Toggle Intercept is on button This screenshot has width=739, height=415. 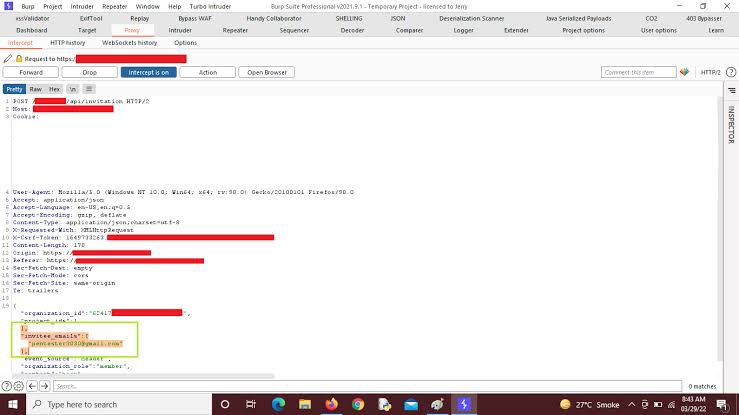148,72
